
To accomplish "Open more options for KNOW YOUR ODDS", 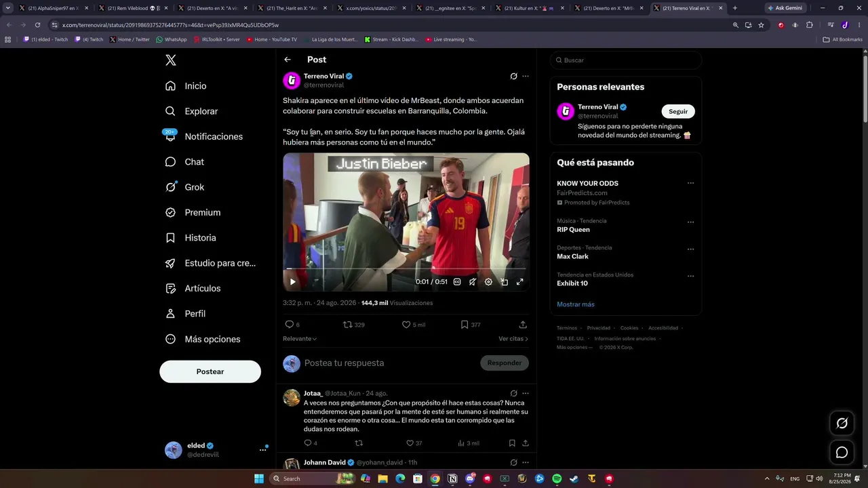I will pyautogui.click(x=690, y=184).
